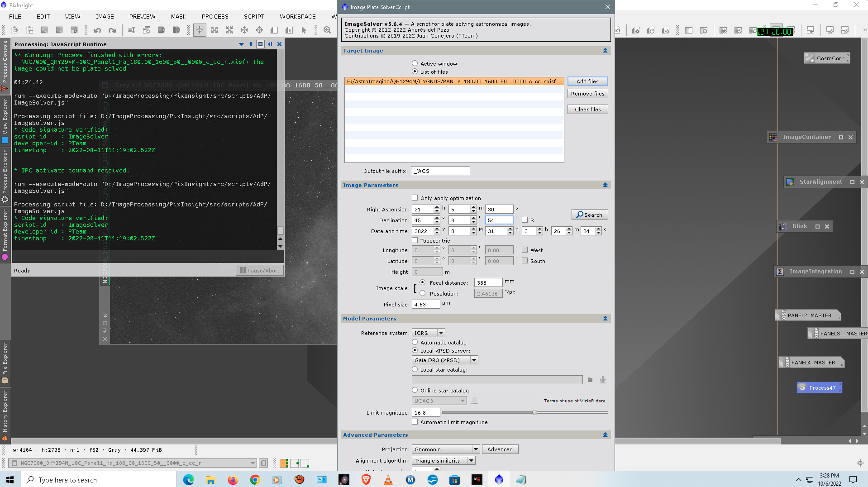Select Online star catalog radio button
Viewport: 868px width, 487px height.
pyautogui.click(x=415, y=390)
